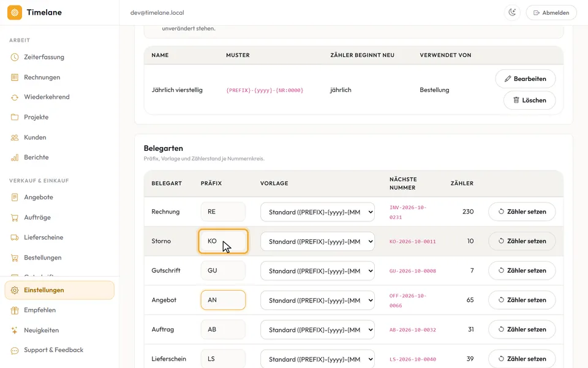The width and height of the screenshot is (588, 368).
Task: Click the Kunden people icon
Action: point(15,137)
